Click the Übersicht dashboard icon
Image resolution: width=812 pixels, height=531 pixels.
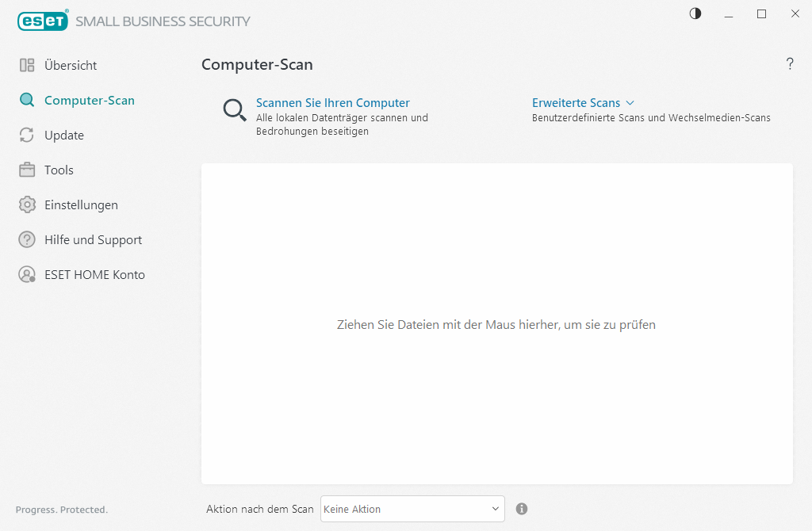click(27, 65)
